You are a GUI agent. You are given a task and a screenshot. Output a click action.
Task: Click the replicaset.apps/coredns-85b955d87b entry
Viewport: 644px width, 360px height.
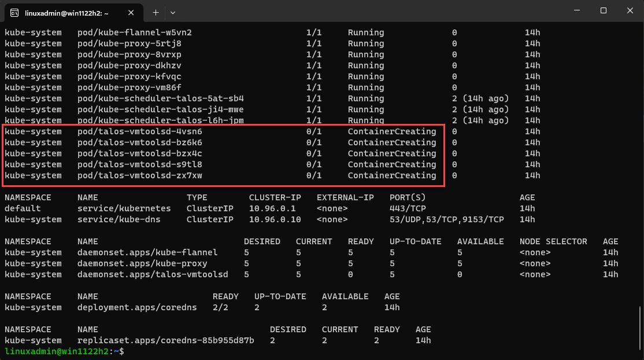(x=165, y=340)
